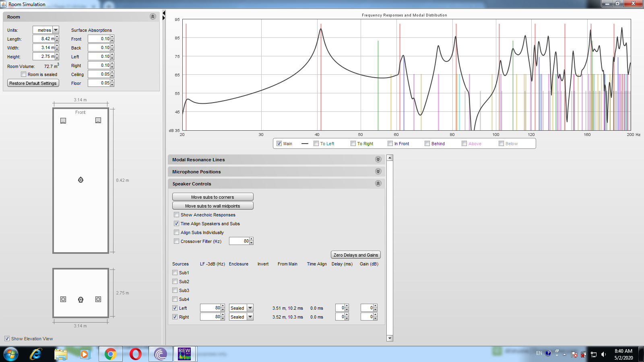Enable the Room is sealed checkbox
Screen dimensions: 644x362
click(24, 74)
